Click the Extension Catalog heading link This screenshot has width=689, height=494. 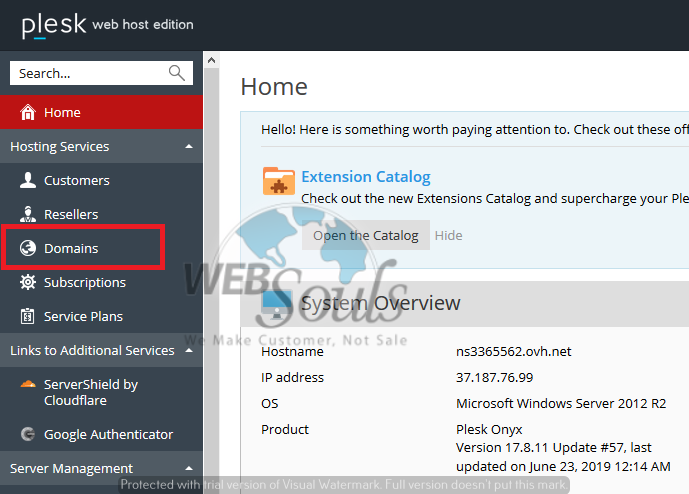[366, 176]
